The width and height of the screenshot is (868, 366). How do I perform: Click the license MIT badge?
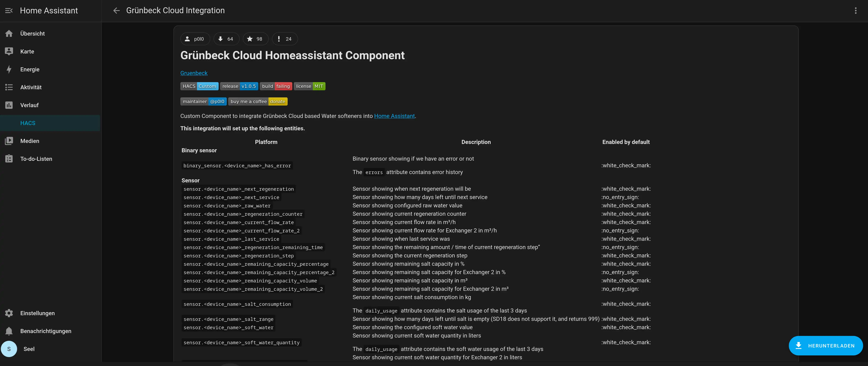(x=310, y=86)
